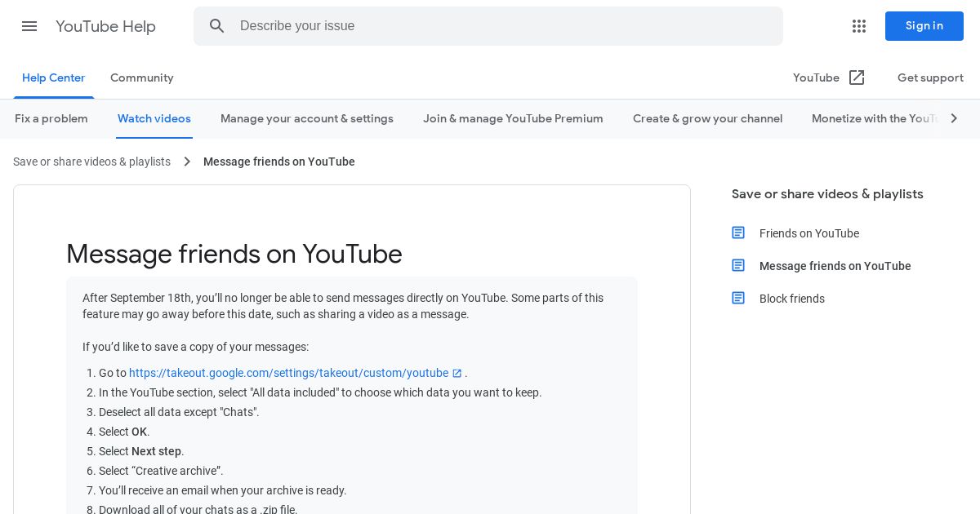
Task: Focus the Describe your issue search field
Action: click(x=488, y=26)
